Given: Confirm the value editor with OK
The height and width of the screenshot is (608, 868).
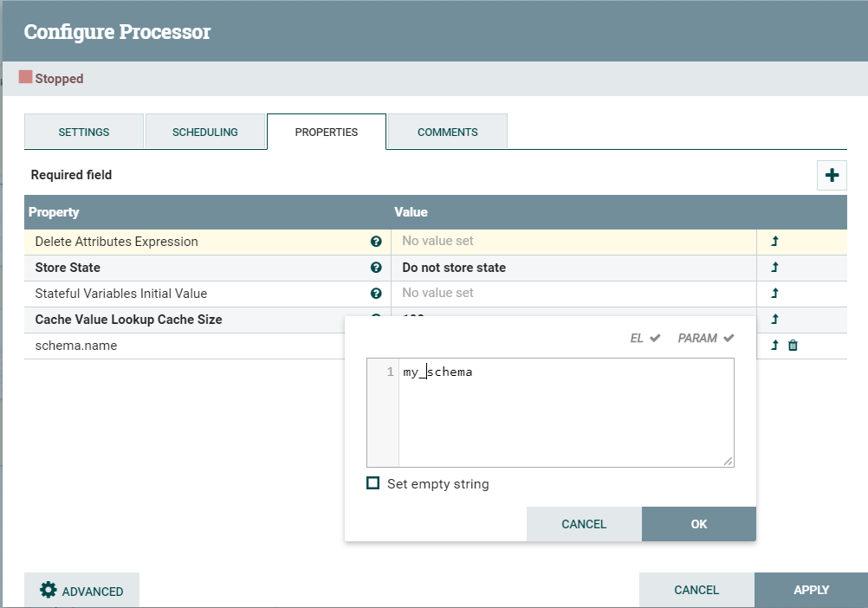Looking at the screenshot, I should pos(698,524).
